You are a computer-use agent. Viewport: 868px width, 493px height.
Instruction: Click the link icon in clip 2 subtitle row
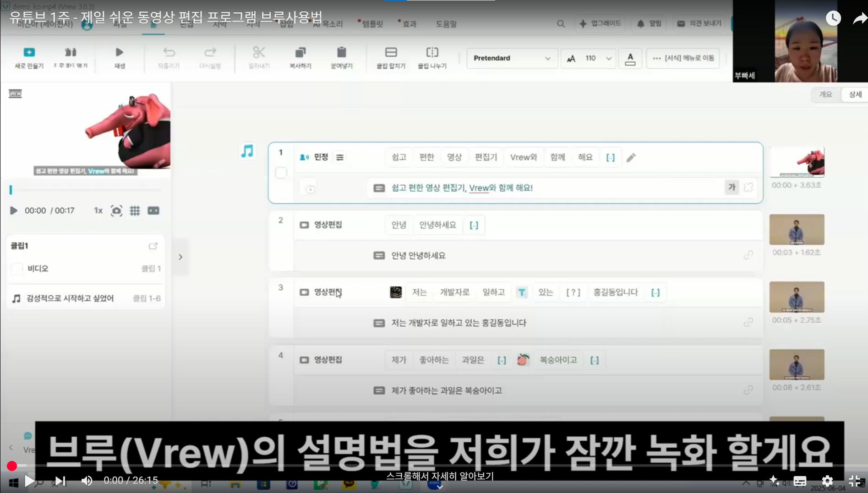[x=748, y=255]
